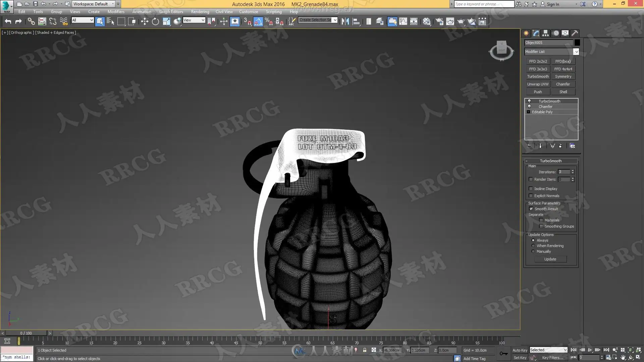The height and width of the screenshot is (362, 644).
Task: Click the Unwrap UVW modifier button
Action: coord(538,84)
